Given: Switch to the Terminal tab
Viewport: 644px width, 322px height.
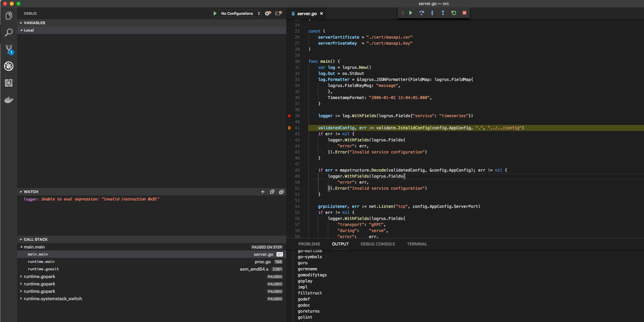Looking at the screenshot, I should (417, 244).
